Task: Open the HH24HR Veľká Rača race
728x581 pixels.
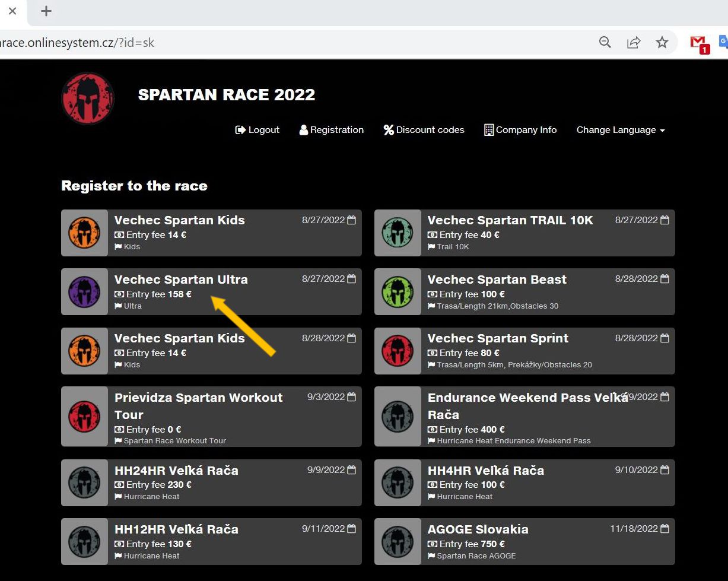Action: (176, 471)
